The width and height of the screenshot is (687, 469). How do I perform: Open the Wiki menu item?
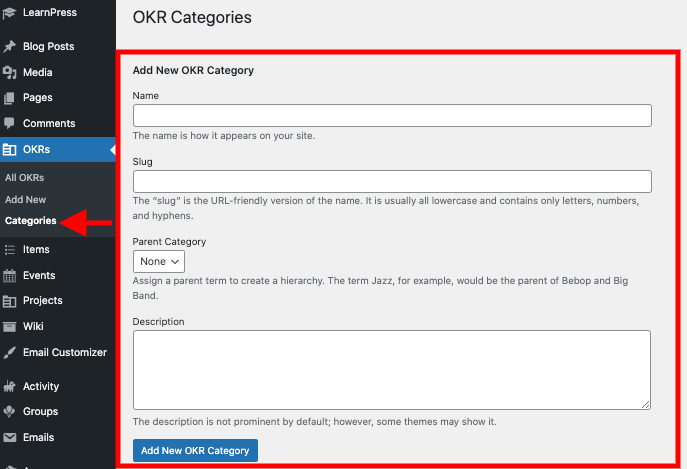(x=34, y=326)
